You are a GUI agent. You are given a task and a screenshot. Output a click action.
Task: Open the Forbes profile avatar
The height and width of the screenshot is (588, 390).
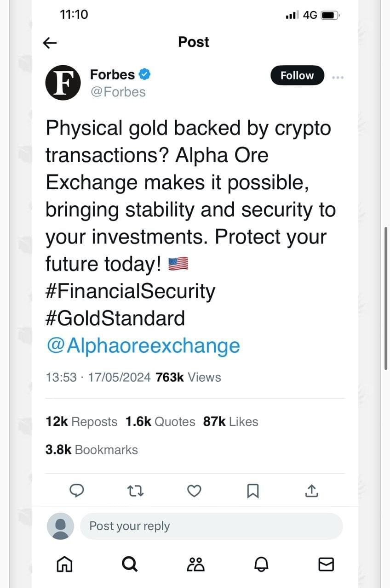click(x=63, y=83)
